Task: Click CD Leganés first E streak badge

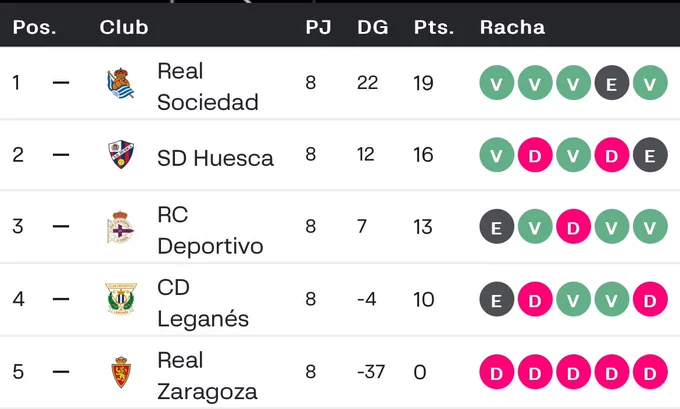Action: coord(497,299)
